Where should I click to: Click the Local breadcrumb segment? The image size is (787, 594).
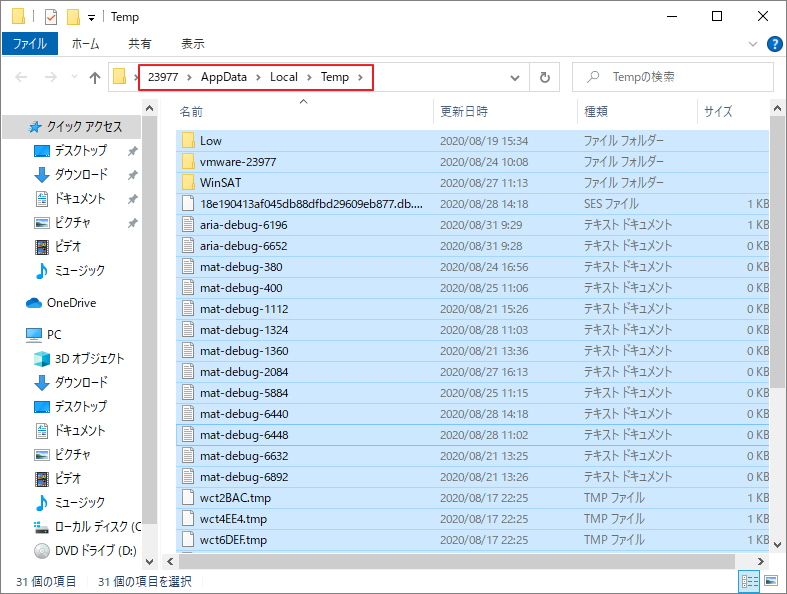[284, 77]
